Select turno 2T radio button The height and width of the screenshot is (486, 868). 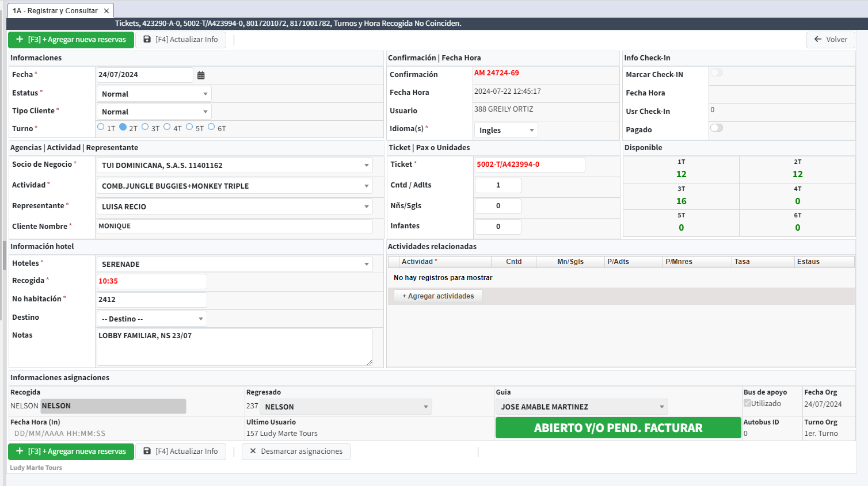[123, 127]
